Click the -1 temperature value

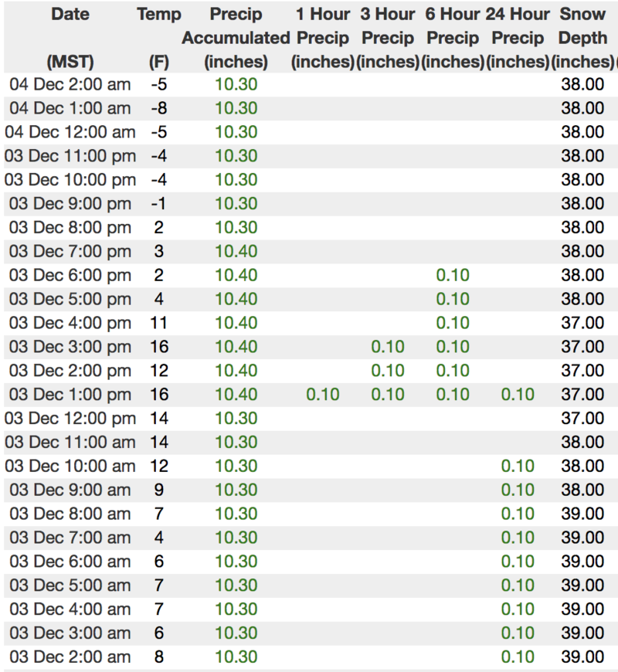[158, 204]
